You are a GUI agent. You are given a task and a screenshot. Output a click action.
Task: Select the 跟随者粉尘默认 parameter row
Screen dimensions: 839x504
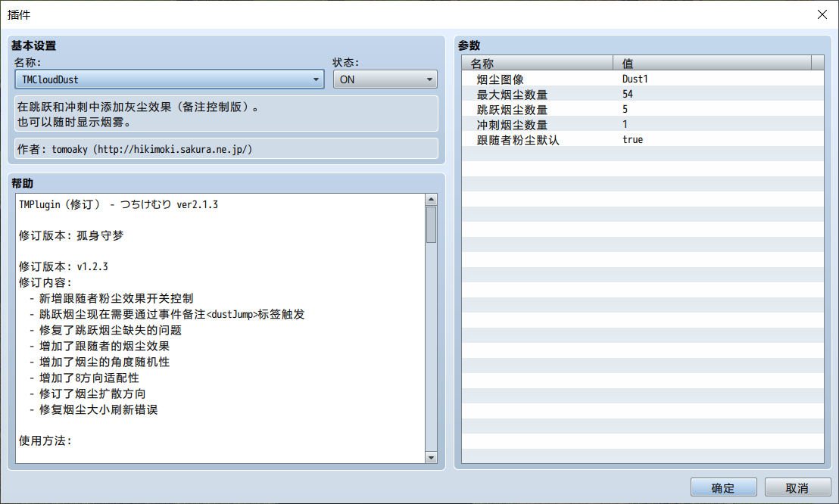[643, 140]
